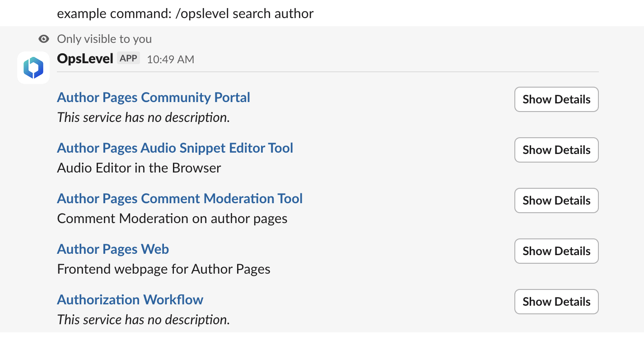Viewport: 644px width, 345px height.
Task: Click the 'Only visible to you' text
Action: click(x=104, y=39)
